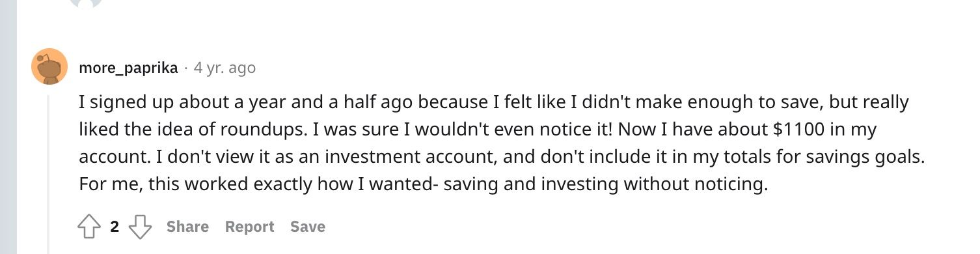Share this comment
Viewport: 980px width, 254px height.
(187, 227)
